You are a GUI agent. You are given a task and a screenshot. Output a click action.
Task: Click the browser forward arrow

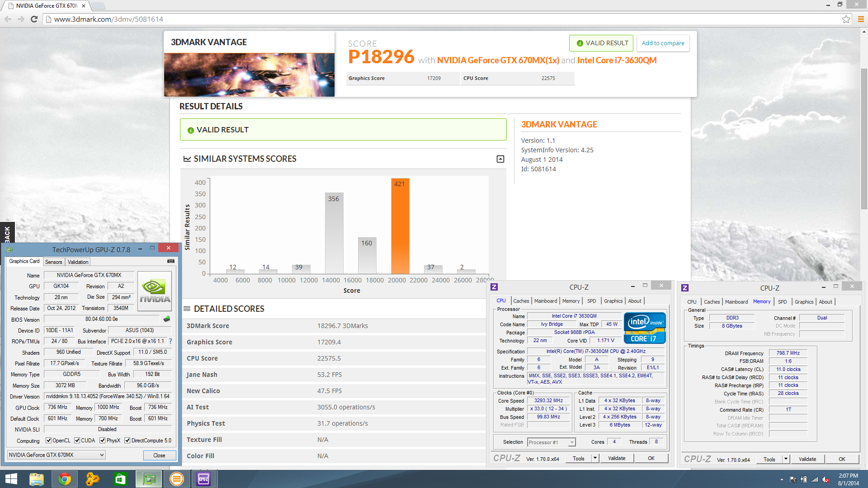tap(21, 19)
